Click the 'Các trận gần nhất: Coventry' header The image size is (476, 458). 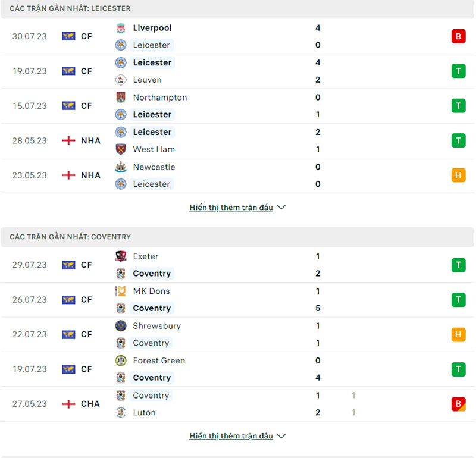coord(70,237)
